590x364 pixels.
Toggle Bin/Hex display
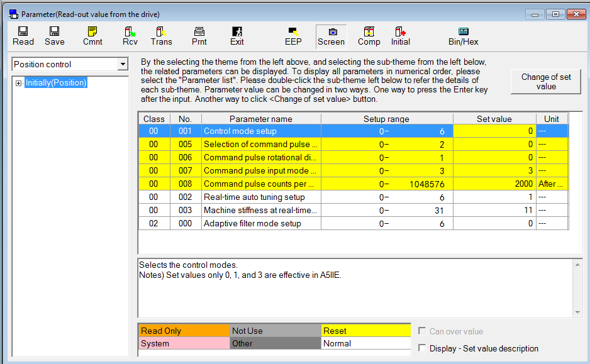point(463,36)
